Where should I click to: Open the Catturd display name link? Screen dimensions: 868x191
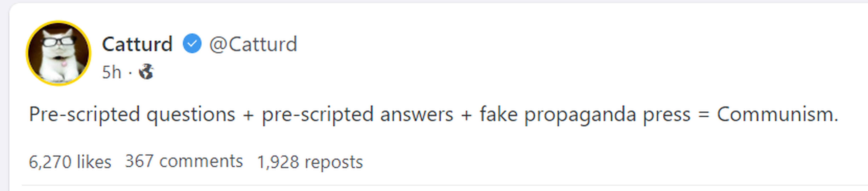137,44
